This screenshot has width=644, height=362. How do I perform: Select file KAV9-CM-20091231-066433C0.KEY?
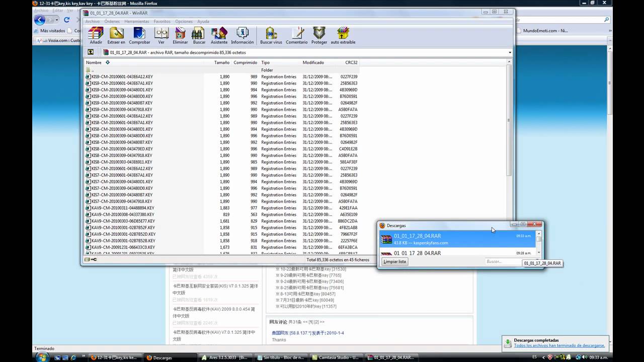click(x=123, y=247)
